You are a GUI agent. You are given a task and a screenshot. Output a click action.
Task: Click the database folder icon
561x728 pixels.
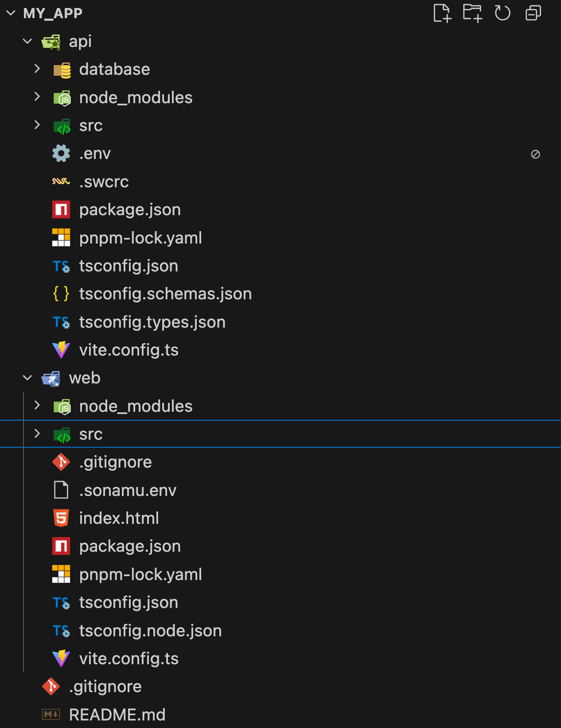click(62, 70)
